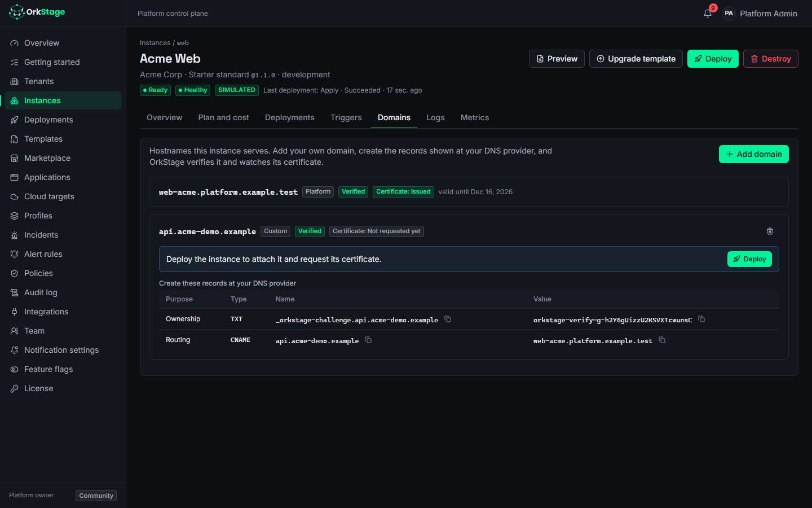Viewport: 812px width, 508px height.
Task: Open Cloud targets
Action: click(63, 196)
